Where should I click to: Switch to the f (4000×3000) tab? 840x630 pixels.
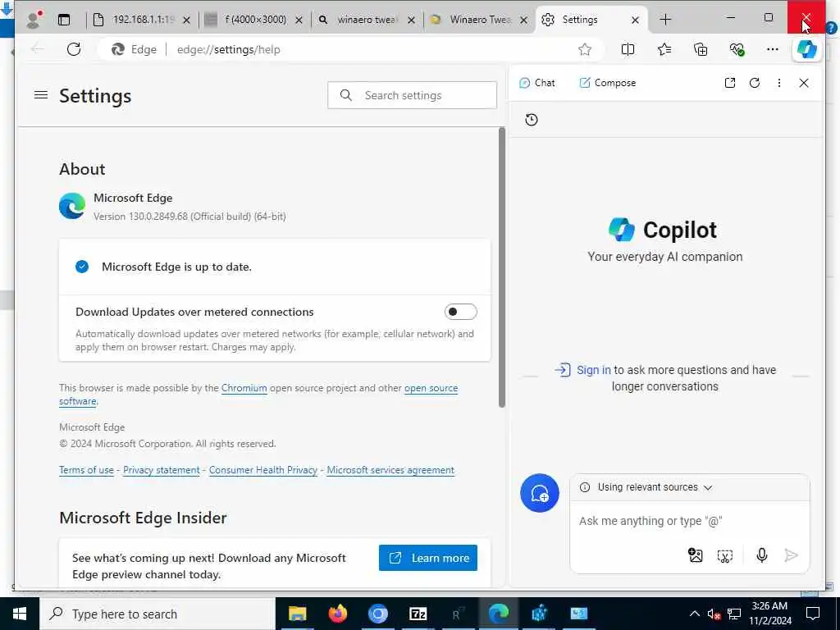click(255, 20)
